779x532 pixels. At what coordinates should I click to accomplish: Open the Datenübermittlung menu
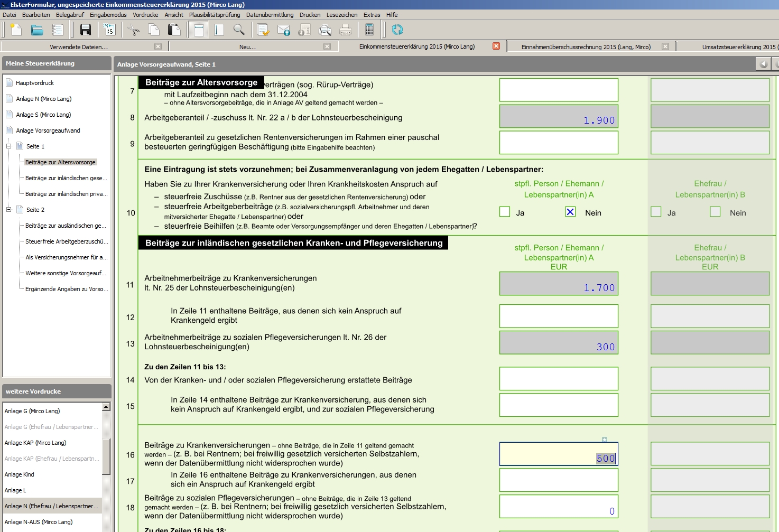[270, 15]
